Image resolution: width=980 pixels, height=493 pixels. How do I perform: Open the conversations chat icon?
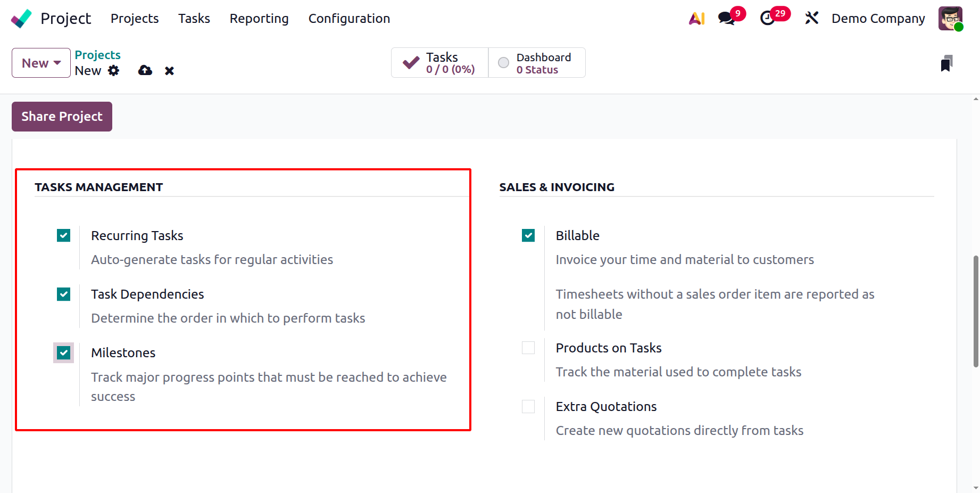[x=726, y=19]
